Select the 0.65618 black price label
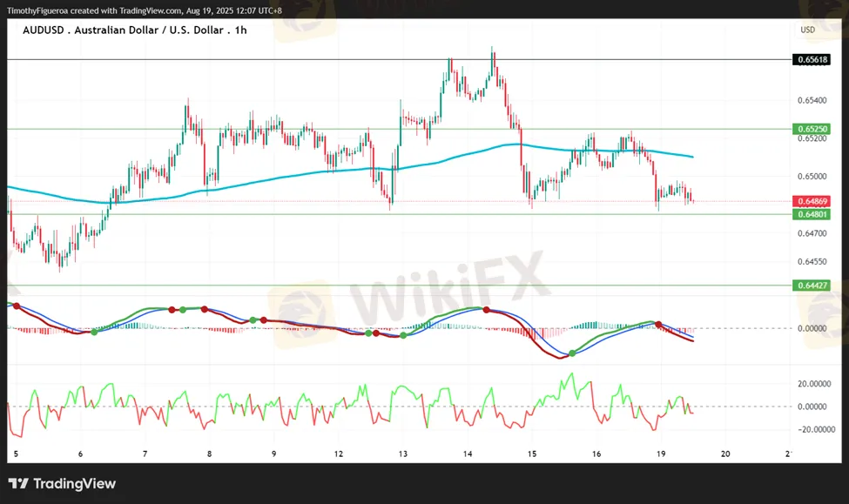 [x=811, y=60]
